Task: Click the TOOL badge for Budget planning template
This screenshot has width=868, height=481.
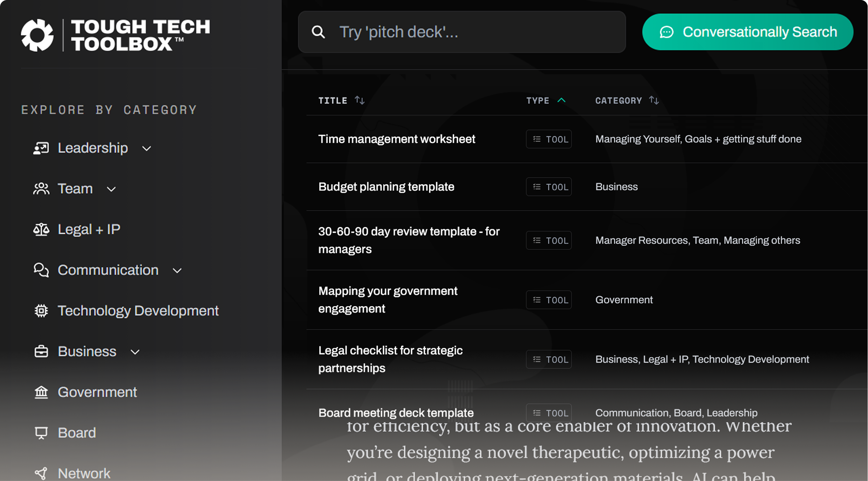Action: (x=549, y=187)
